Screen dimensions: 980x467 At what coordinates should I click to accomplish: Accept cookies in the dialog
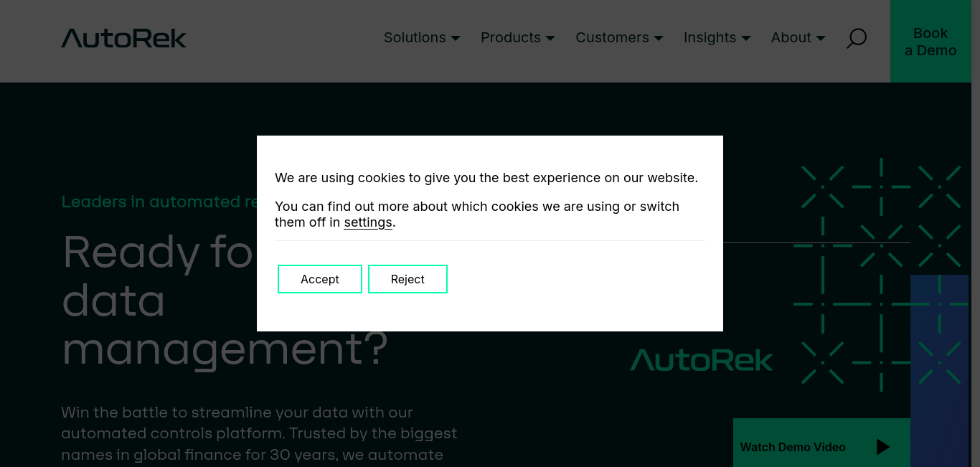(320, 279)
